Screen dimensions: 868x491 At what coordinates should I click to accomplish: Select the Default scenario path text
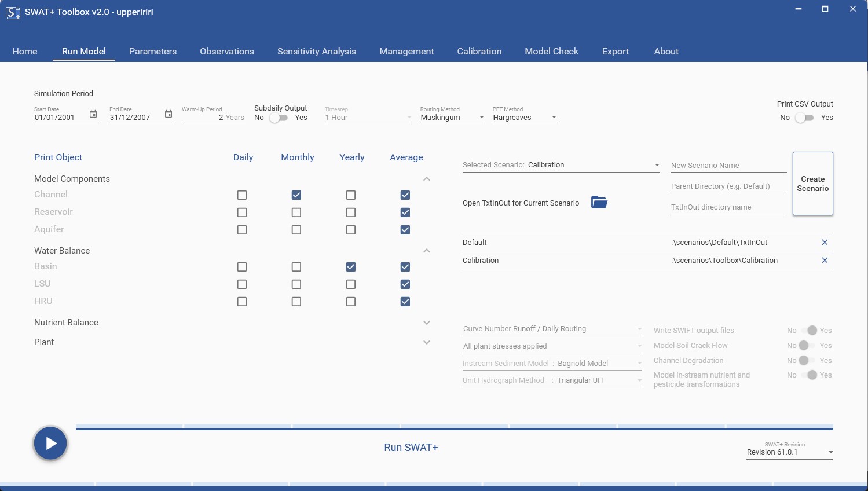click(720, 243)
